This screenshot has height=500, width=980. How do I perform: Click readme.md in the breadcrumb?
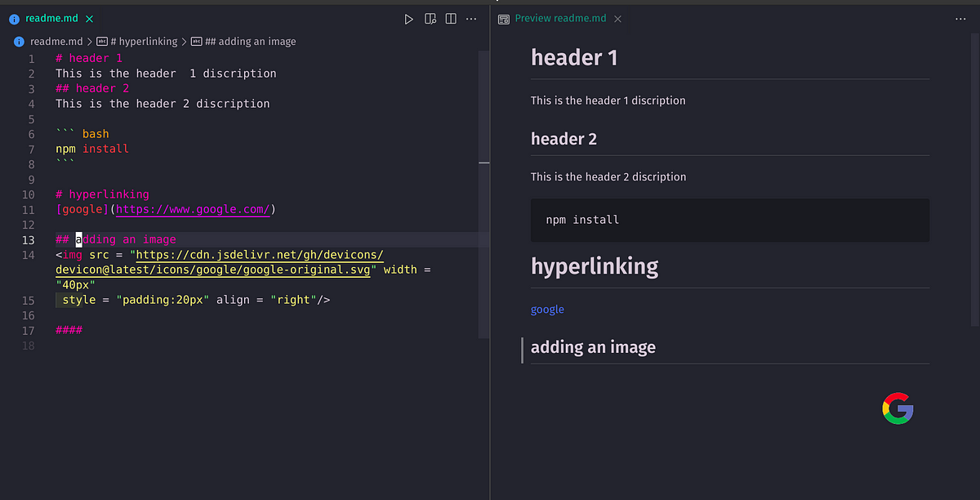coord(57,41)
